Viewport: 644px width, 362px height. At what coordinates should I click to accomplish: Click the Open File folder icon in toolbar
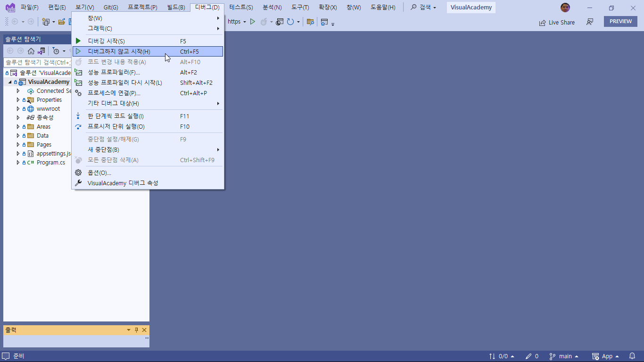(x=61, y=22)
